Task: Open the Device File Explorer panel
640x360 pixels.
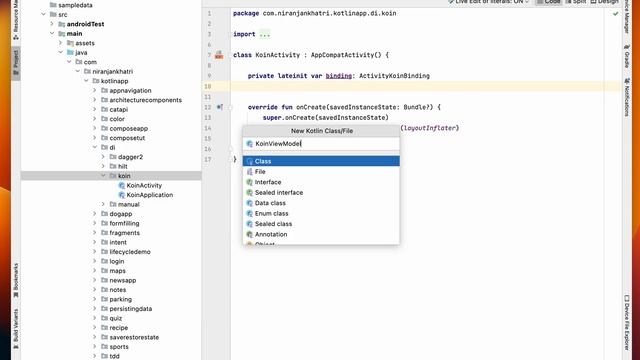Action: [627, 322]
